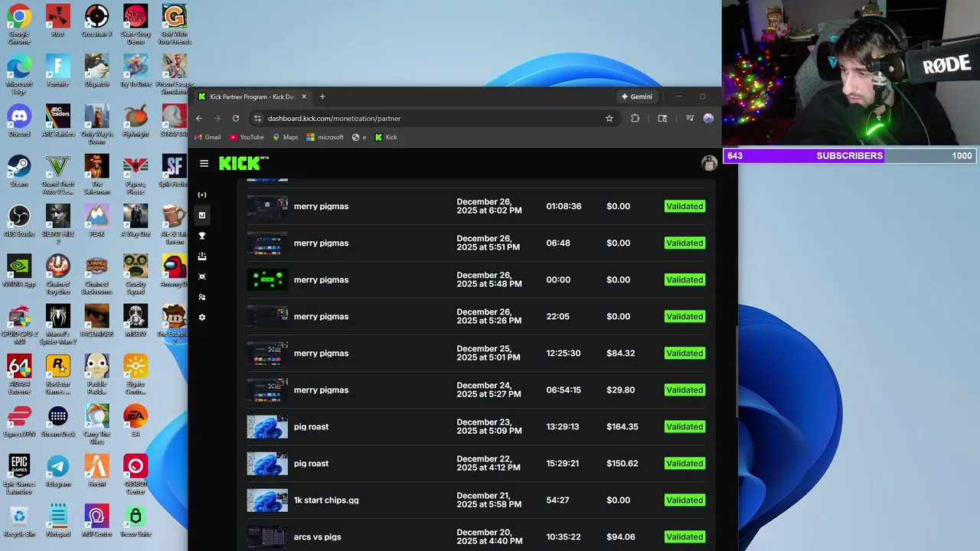980x551 pixels.
Task: Open a new browser tab
Action: [x=322, y=96]
